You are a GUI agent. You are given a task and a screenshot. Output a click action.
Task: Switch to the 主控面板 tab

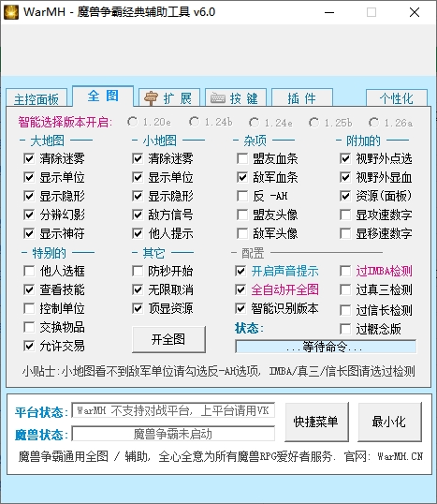(x=36, y=98)
